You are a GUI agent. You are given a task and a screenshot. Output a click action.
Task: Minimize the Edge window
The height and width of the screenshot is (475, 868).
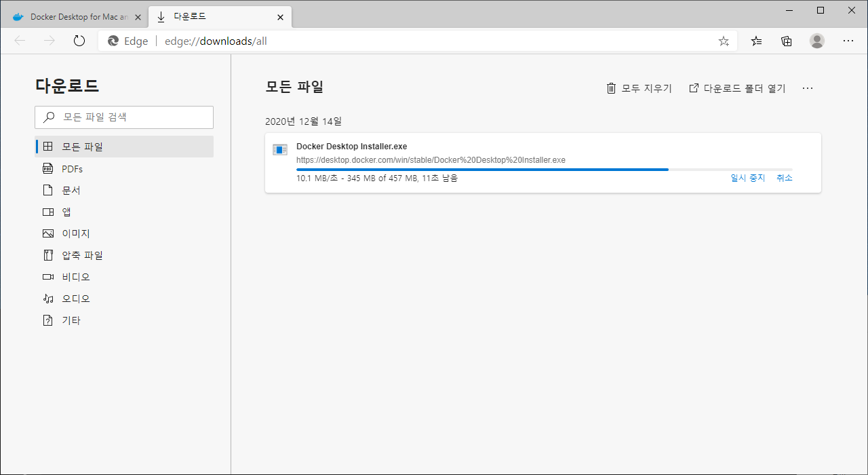pyautogui.click(x=789, y=10)
